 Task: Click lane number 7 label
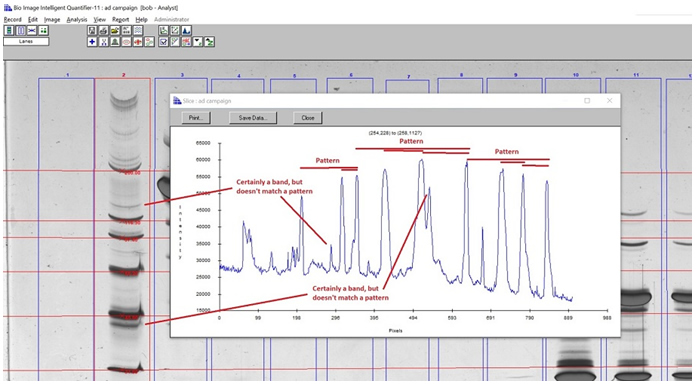409,77
